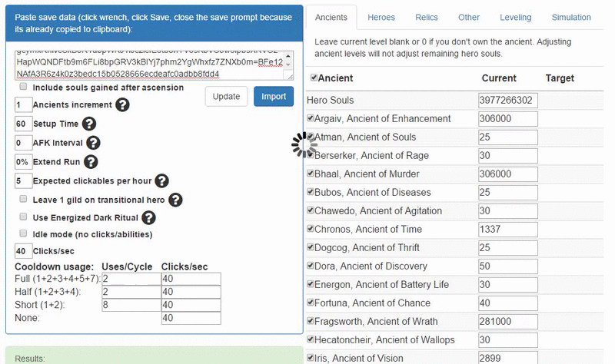Open help for Energized Dark Ritual
The width and height of the screenshot is (615, 364).
[151, 218]
